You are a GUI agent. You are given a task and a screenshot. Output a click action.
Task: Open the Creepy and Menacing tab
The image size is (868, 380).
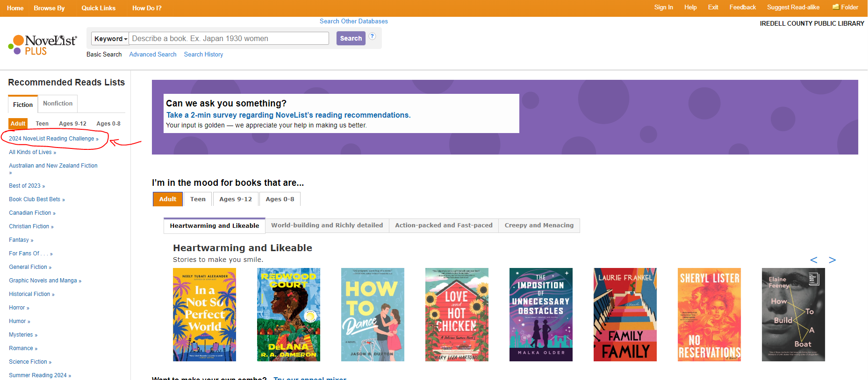pos(539,225)
